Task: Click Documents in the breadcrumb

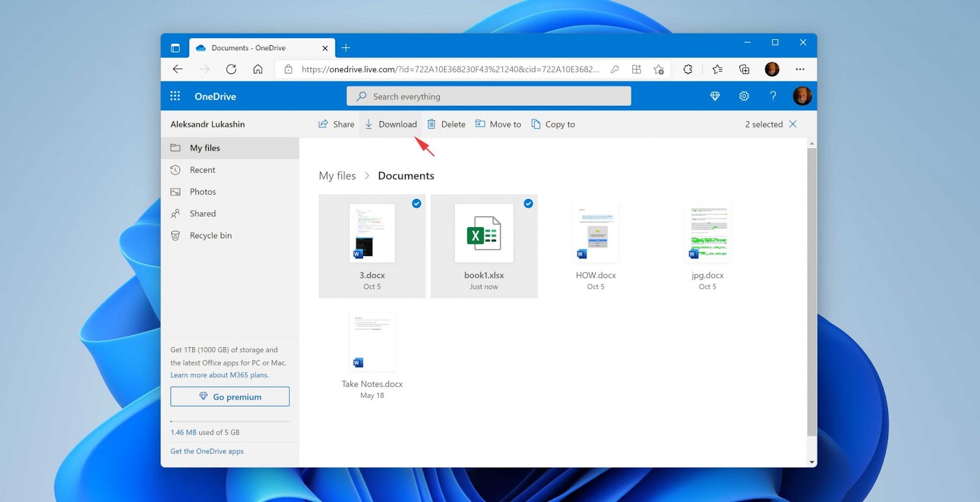Action: 406,176
